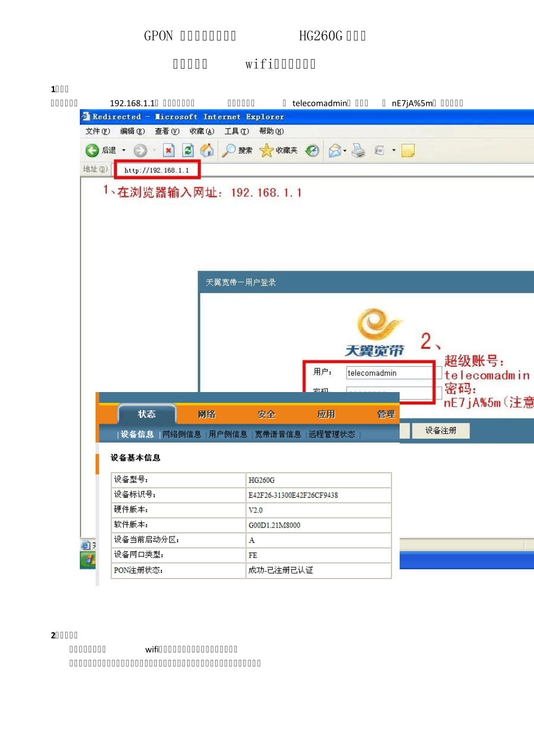
Task: Expand the Back button history dropdown arrow
Action: pyautogui.click(x=124, y=150)
